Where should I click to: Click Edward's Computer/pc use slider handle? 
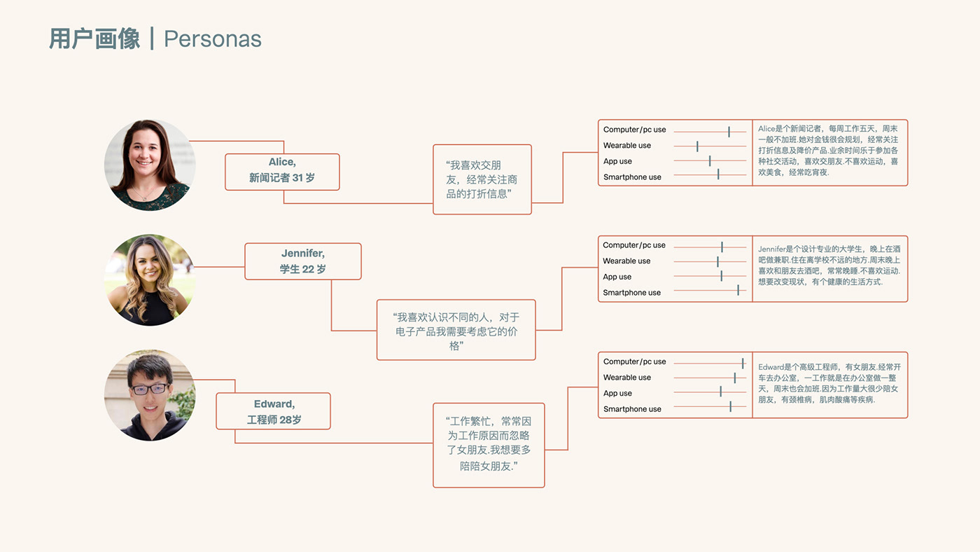[743, 362]
